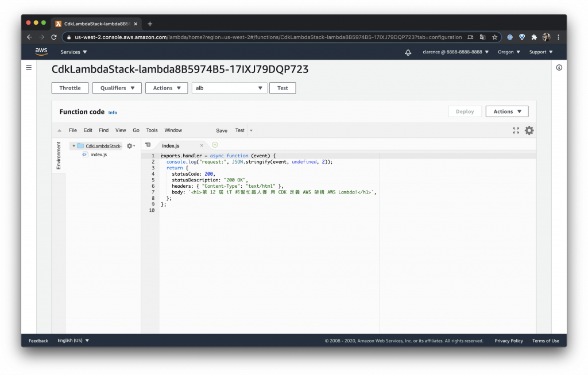Click the Throttle button
Image resolution: width=588 pixels, height=375 pixels.
pos(70,88)
